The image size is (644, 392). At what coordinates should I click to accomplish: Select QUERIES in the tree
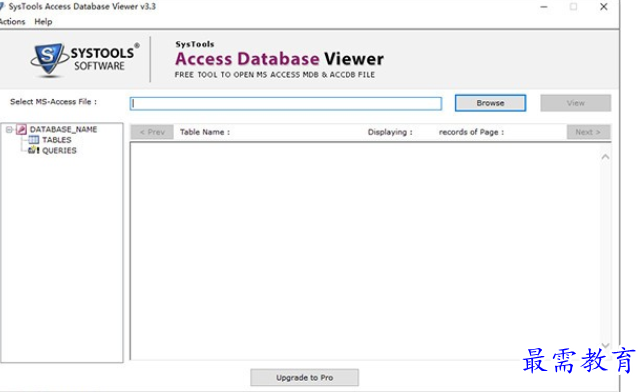coord(59,151)
